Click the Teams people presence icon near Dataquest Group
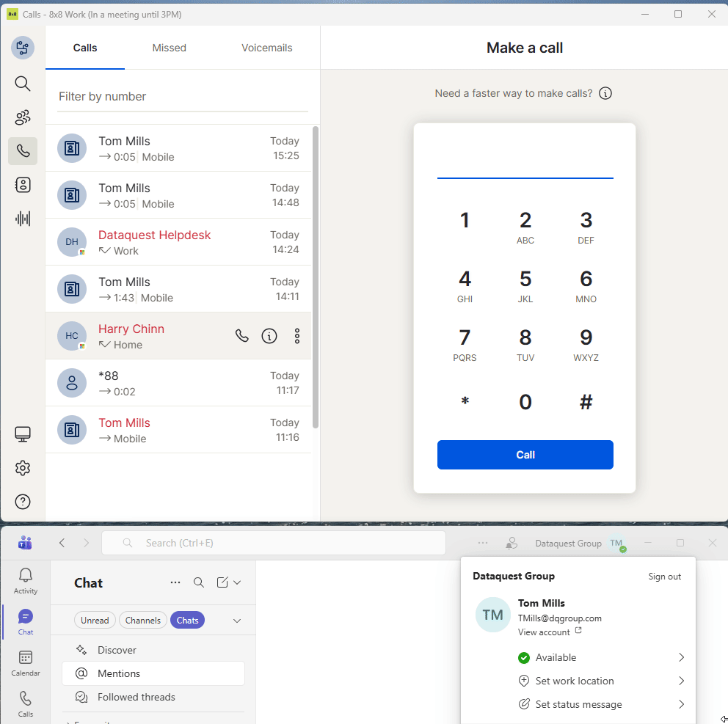 point(512,543)
